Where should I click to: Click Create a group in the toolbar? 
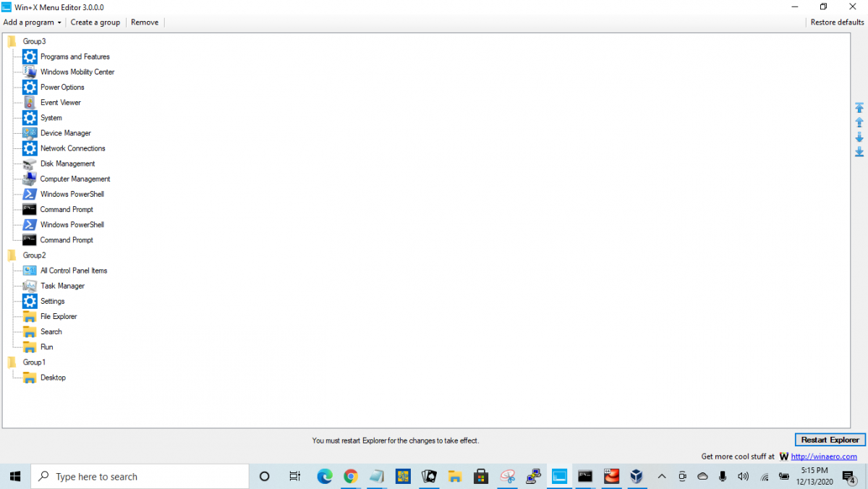(x=95, y=22)
